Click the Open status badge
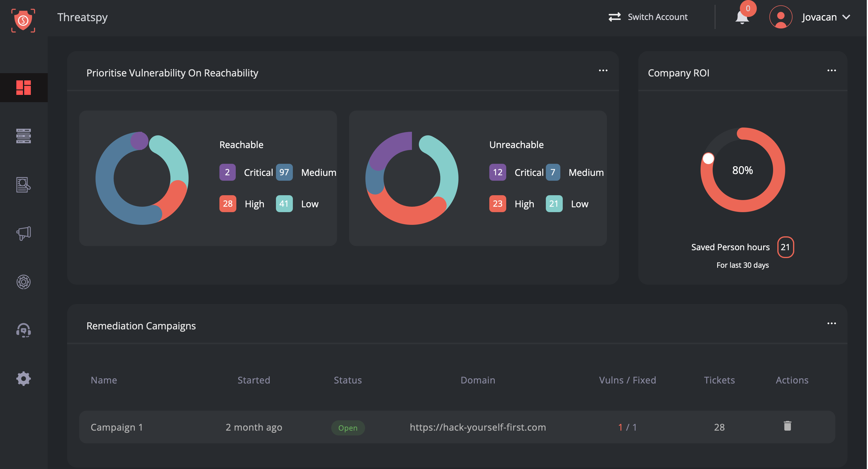868x469 pixels. coord(348,428)
